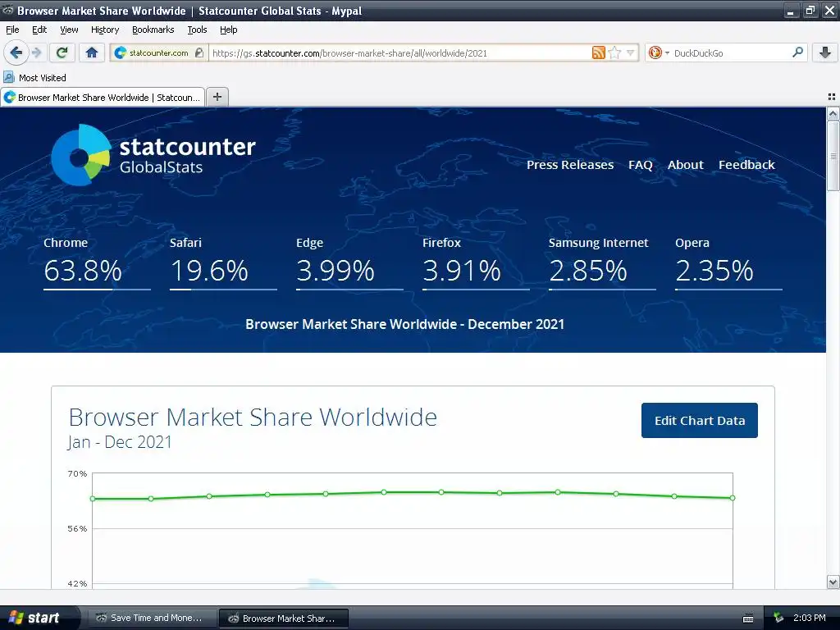Click the page scrollbar down arrow
This screenshot has width=840, height=630.
point(833,582)
